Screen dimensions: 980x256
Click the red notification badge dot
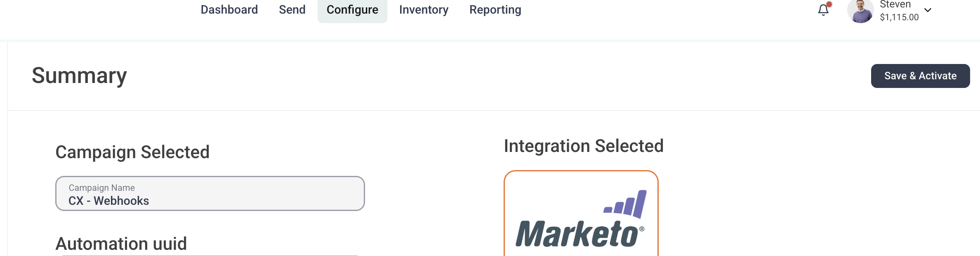pyautogui.click(x=829, y=5)
